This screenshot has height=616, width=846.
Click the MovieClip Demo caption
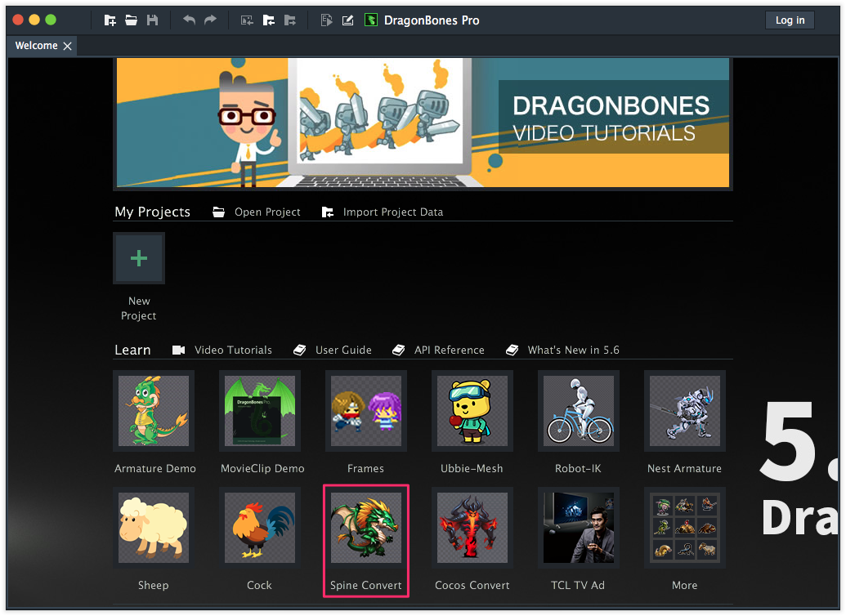pyautogui.click(x=262, y=469)
